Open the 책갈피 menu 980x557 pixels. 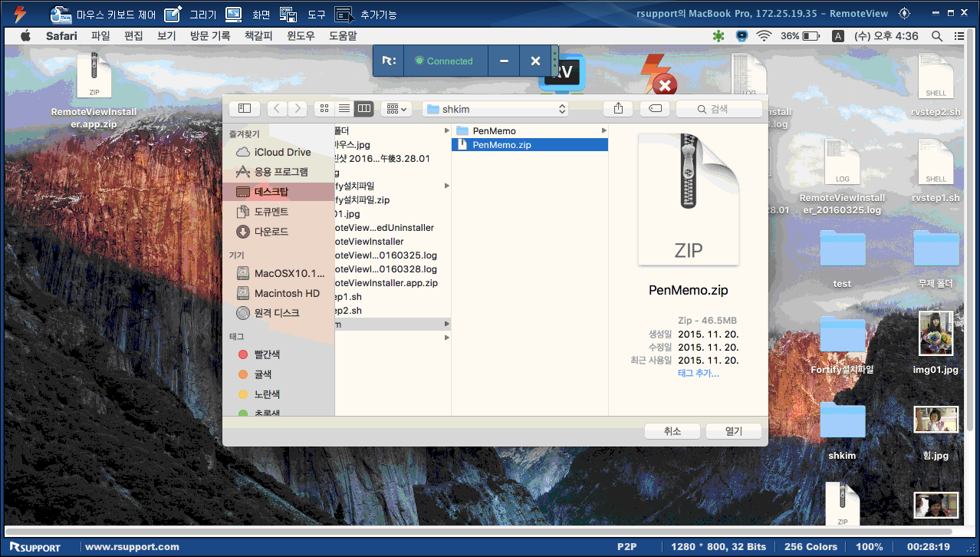[x=258, y=36]
